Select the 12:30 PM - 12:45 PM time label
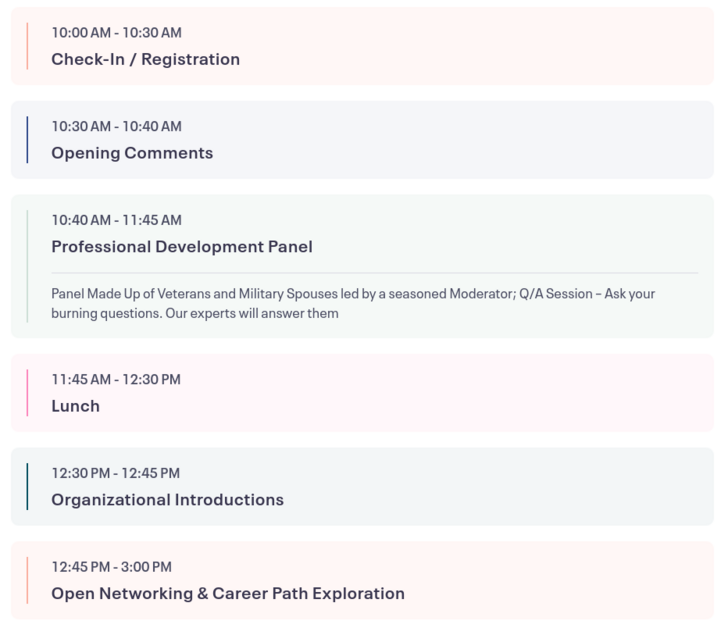This screenshot has width=728, height=635. click(116, 473)
